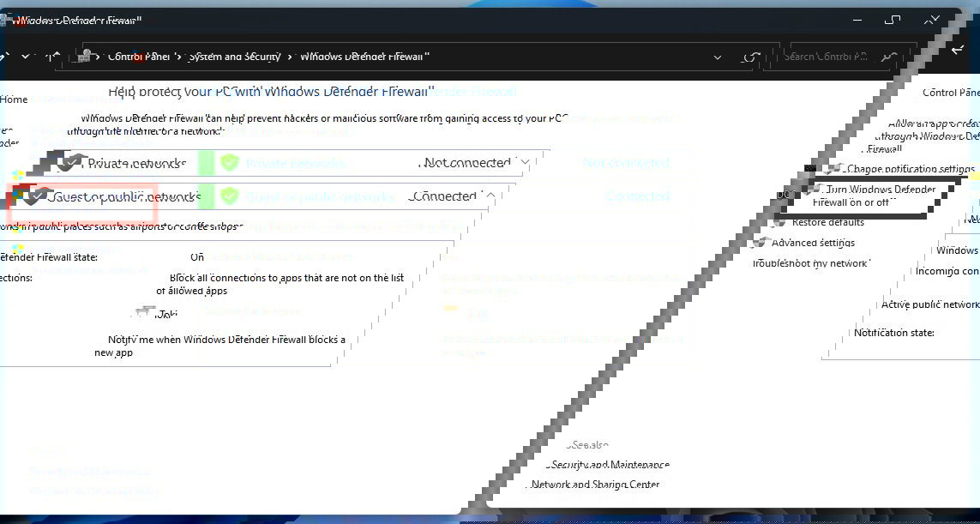
Task: Click the Restore defaults link
Action: tap(828, 222)
